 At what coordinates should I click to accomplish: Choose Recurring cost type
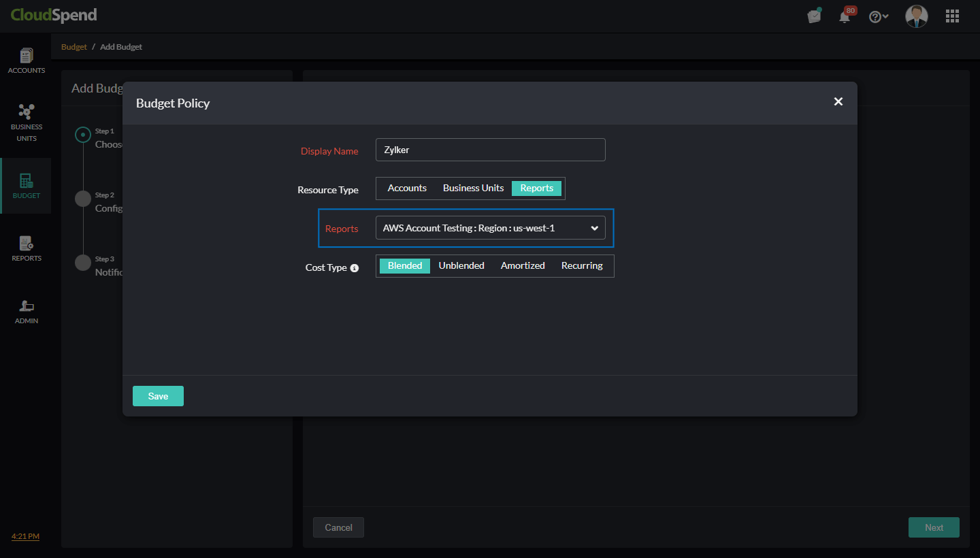pyautogui.click(x=582, y=266)
